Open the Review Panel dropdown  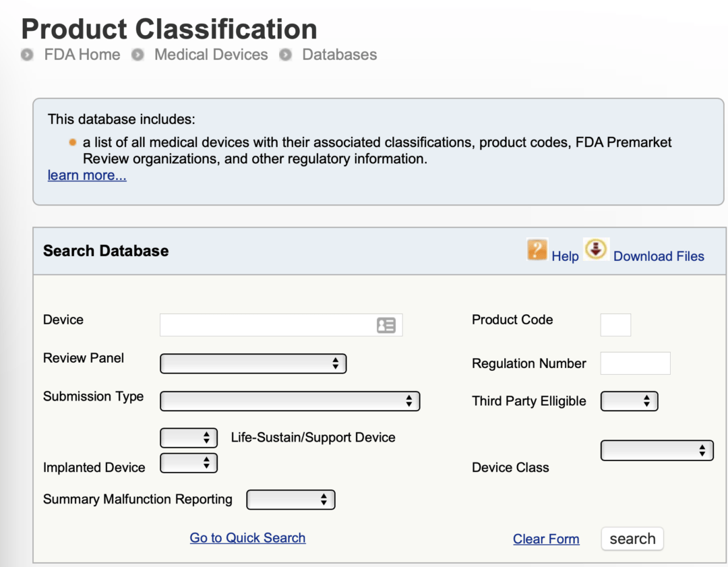tap(253, 363)
